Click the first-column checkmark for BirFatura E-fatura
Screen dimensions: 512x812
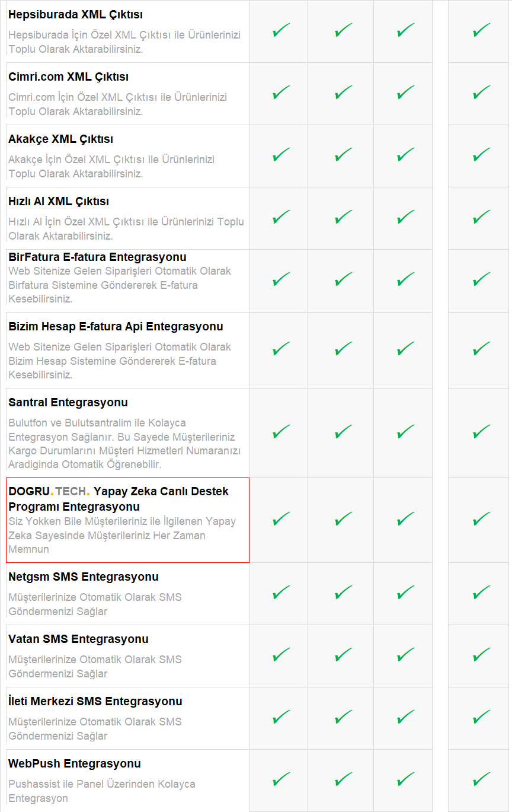pos(281,280)
